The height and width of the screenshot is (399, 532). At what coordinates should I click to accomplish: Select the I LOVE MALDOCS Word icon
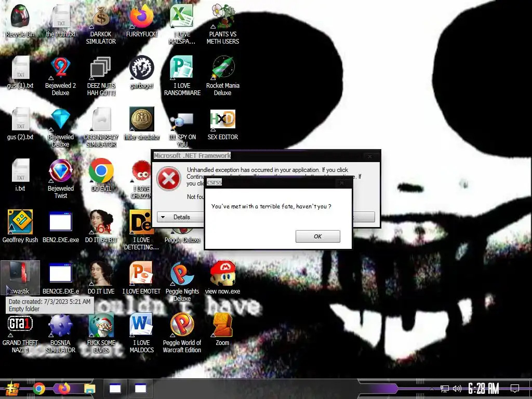point(141,333)
